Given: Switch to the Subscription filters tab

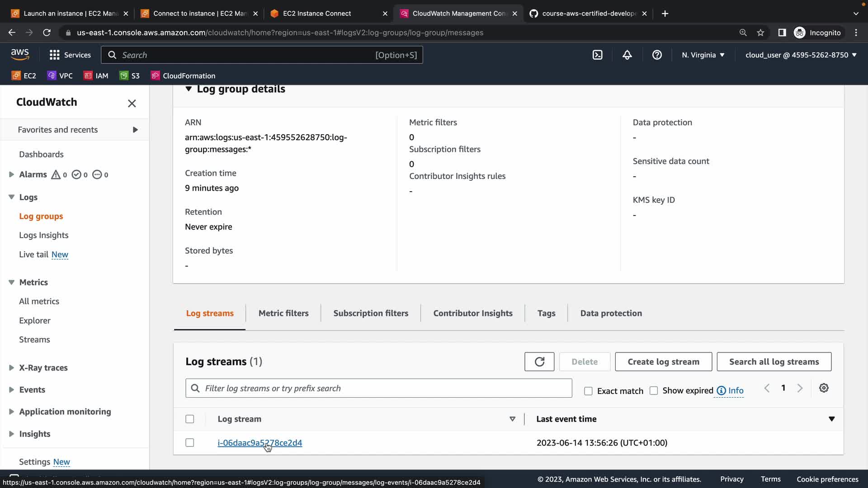Looking at the screenshot, I should click(x=371, y=313).
